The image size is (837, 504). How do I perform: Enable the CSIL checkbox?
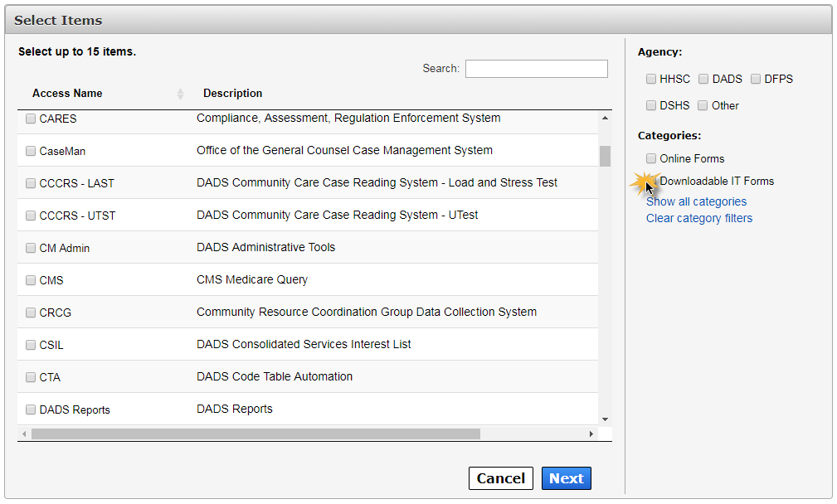(x=31, y=345)
